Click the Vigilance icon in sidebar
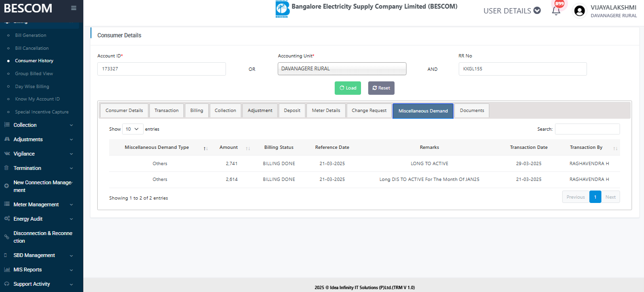644x292 pixels. click(7, 154)
